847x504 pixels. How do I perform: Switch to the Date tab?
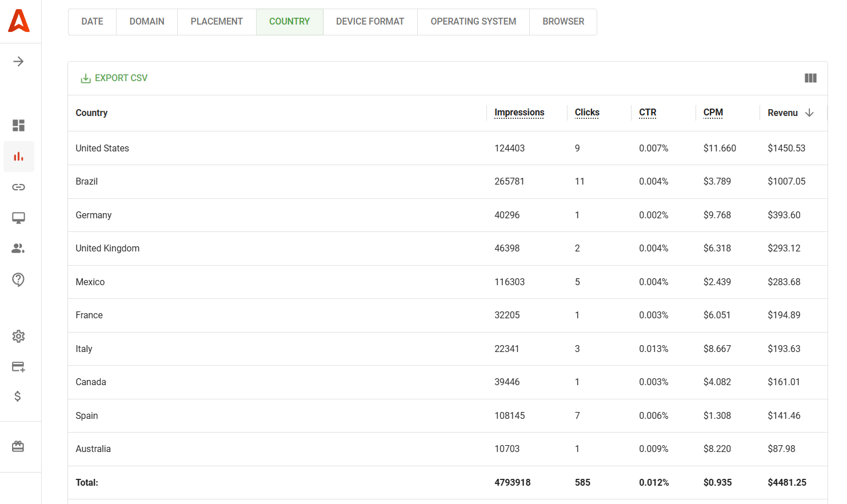point(92,22)
